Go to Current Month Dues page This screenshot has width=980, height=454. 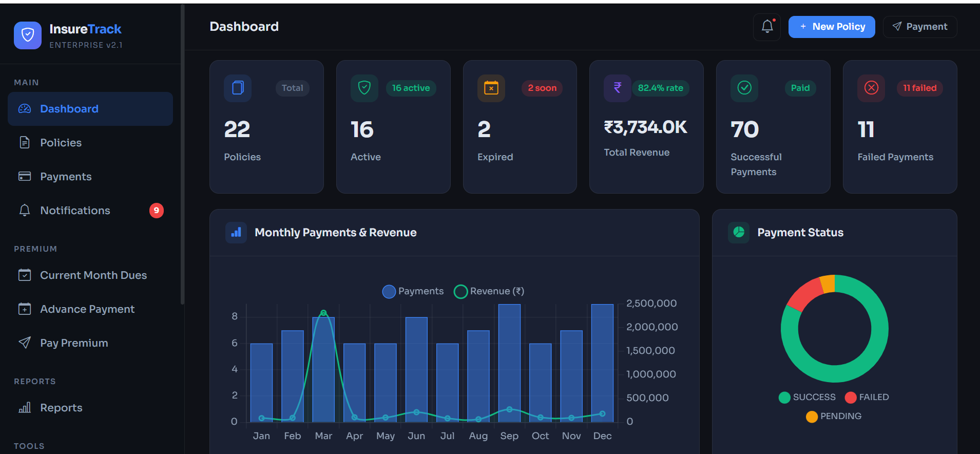(93, 275)
